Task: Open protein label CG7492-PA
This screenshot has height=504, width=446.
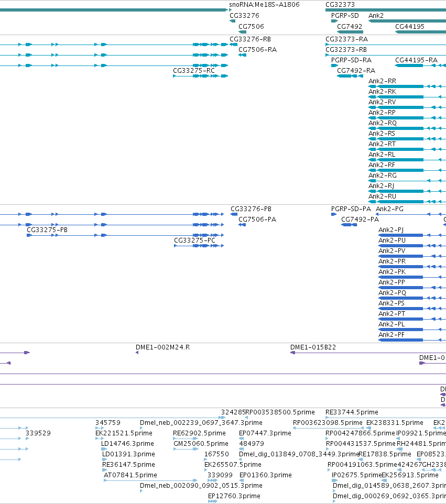Action: (360, 219)
